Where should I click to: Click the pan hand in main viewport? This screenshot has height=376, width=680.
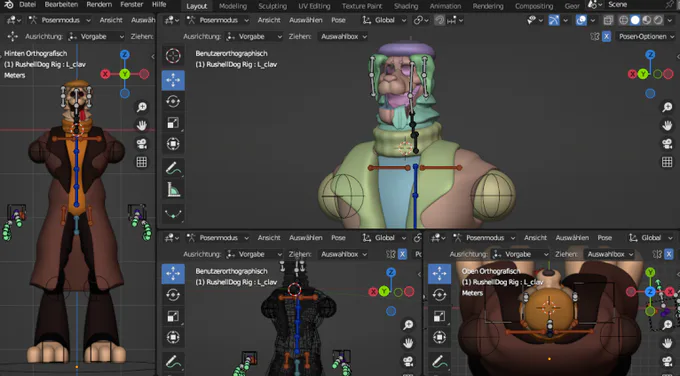point(667,125)
